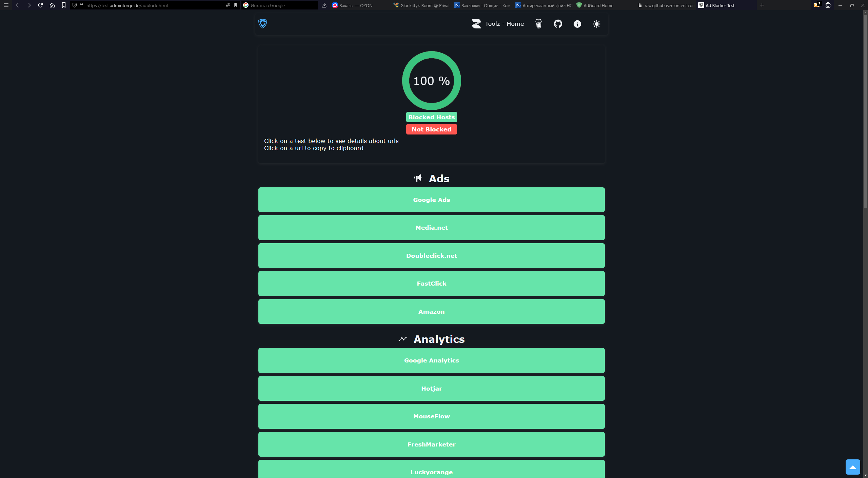This screenshot has height=478, width=868.
Task: Switch to the Закладки :: Общие tab
Action: click(482, 5)
